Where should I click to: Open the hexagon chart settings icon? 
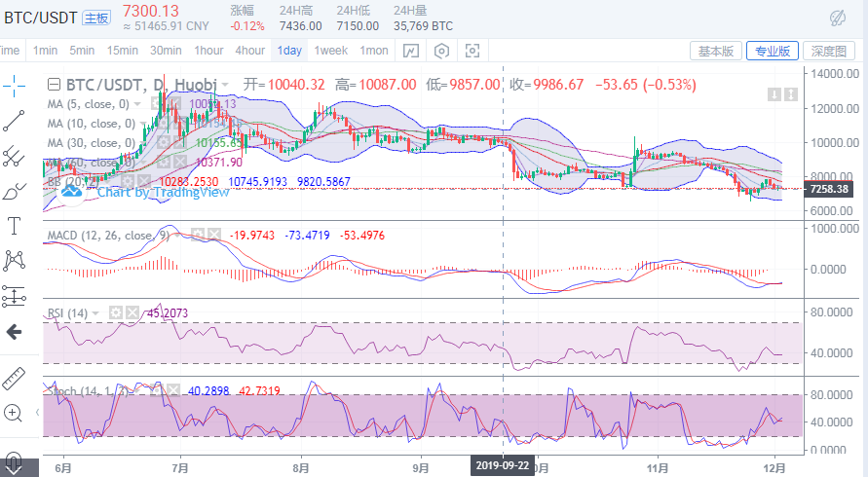(x=441, y=51)
